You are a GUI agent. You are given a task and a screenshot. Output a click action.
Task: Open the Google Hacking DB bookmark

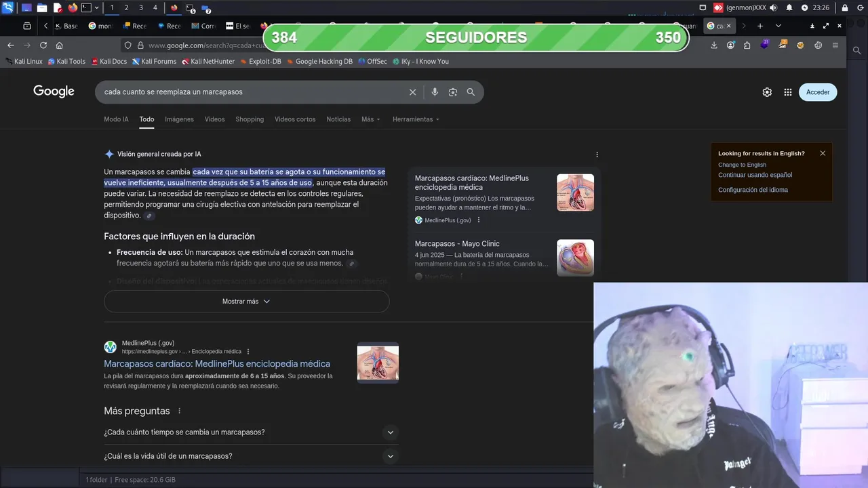319,61
